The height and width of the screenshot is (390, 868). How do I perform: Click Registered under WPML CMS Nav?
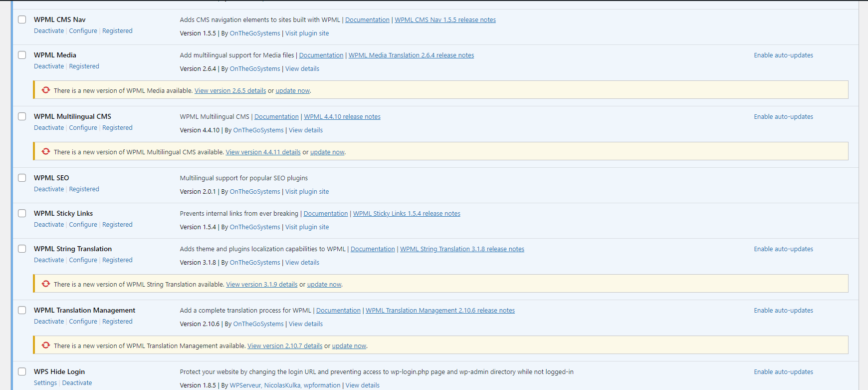pos(117,31)
